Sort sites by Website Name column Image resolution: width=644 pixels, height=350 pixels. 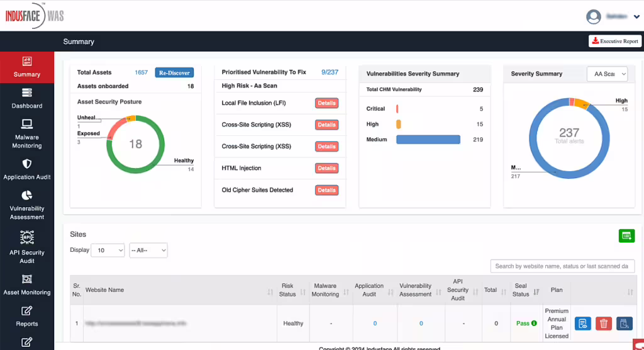[x=270, y=291]
